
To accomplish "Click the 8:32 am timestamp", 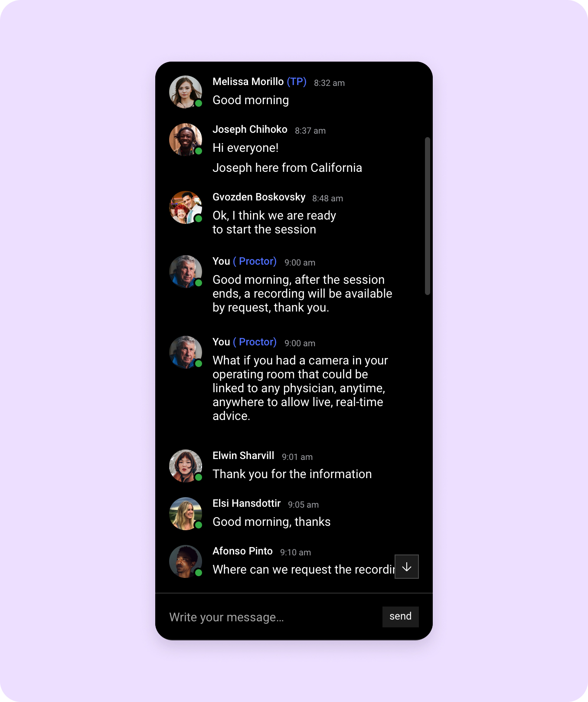I will 329,83.
